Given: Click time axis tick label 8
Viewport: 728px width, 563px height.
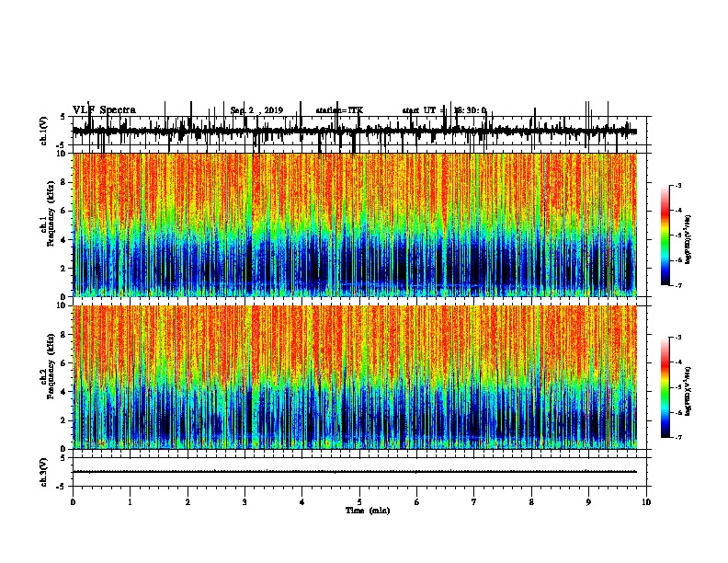Looking at the screenshot, I should coord(531,502).
